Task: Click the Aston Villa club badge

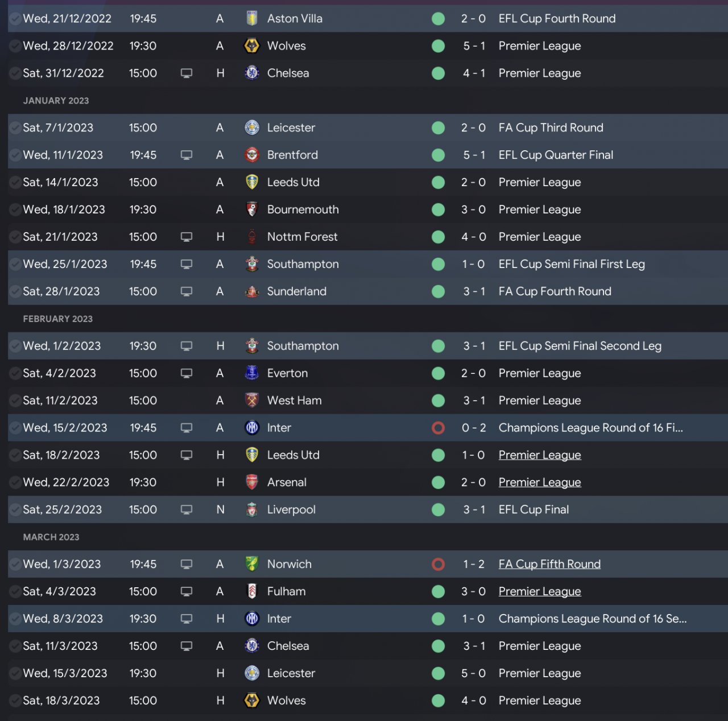Action: [x=252, y=19]
